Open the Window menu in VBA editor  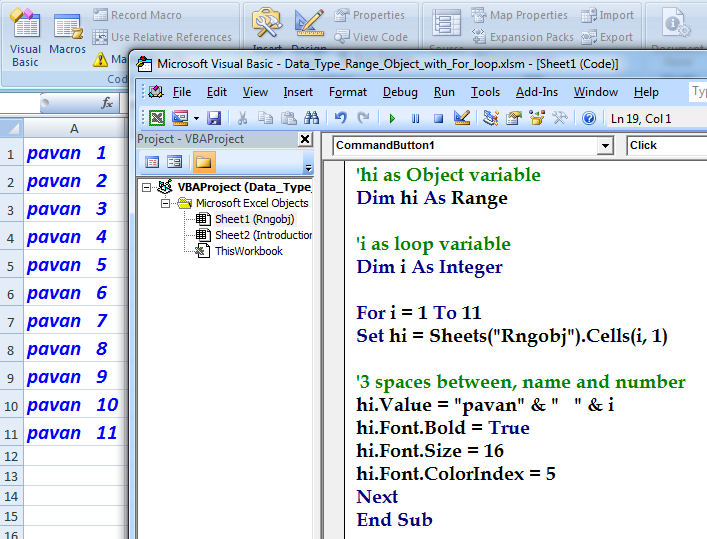(596, 92)
